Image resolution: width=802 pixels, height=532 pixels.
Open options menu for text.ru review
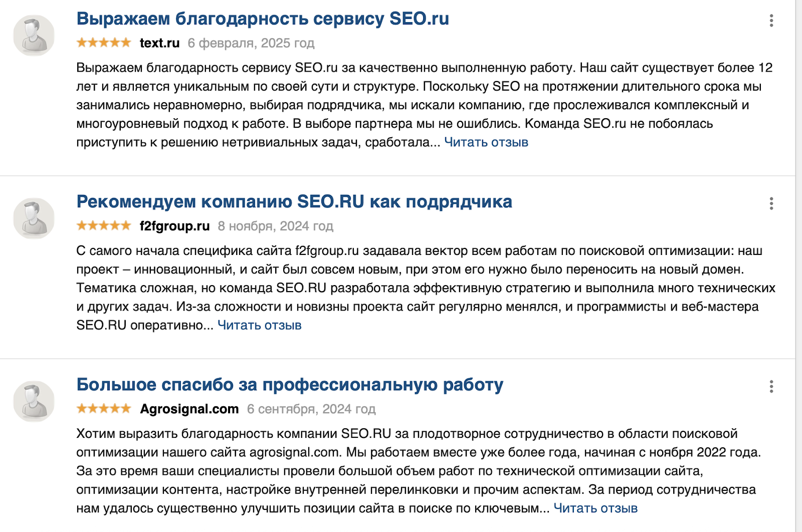tap(771, 21)
